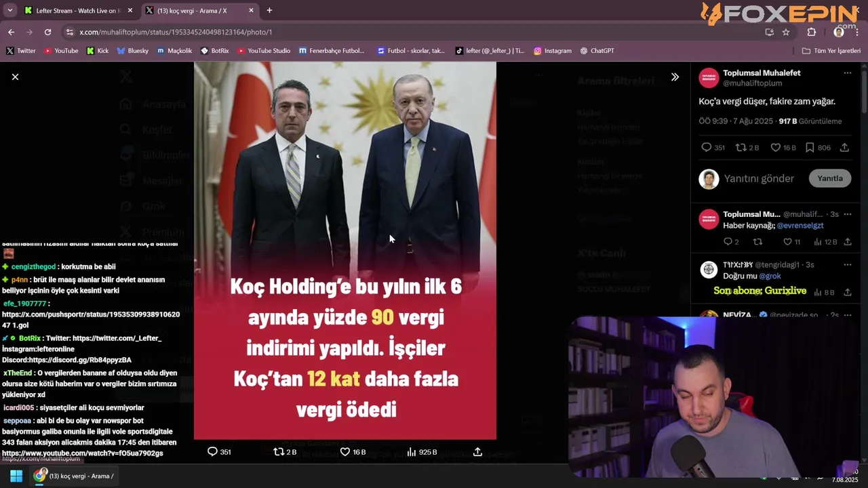Screen dimensions: 868x488
Task: Open the more options menu on the Haber kaynağı reply
Action: [847, 214]
